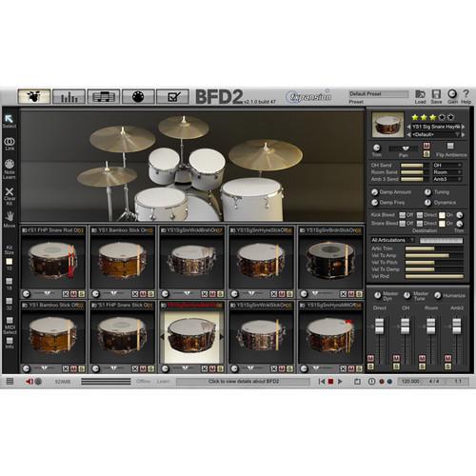Click the Save floppy disk icon
The height and width of the screenshot is (476, 476).
click(x=436, y=94)
